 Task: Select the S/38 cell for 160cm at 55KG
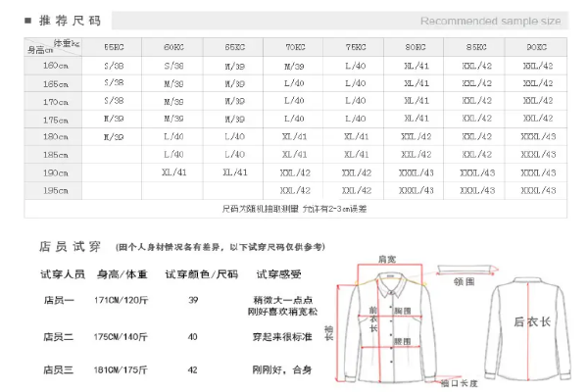point(114,66)
